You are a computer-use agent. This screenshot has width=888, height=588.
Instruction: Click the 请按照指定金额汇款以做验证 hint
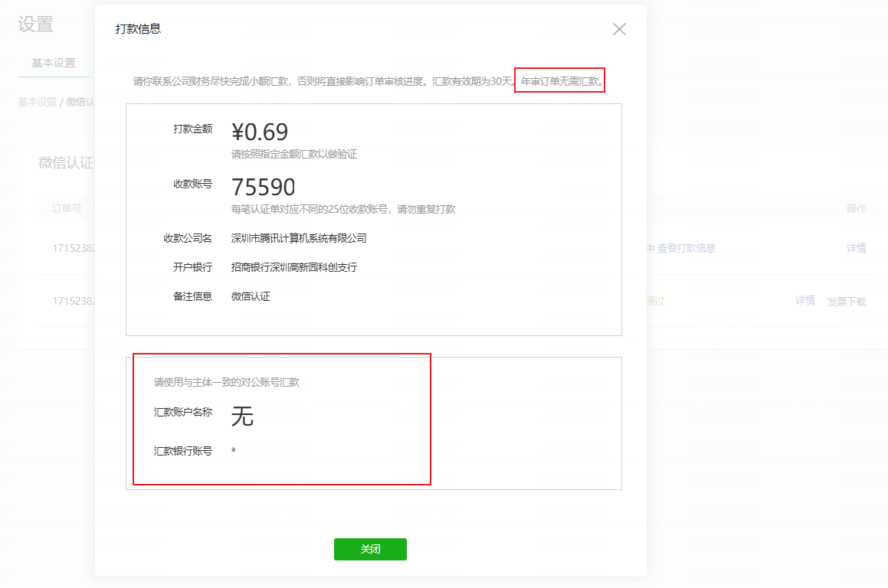[294, 154]
